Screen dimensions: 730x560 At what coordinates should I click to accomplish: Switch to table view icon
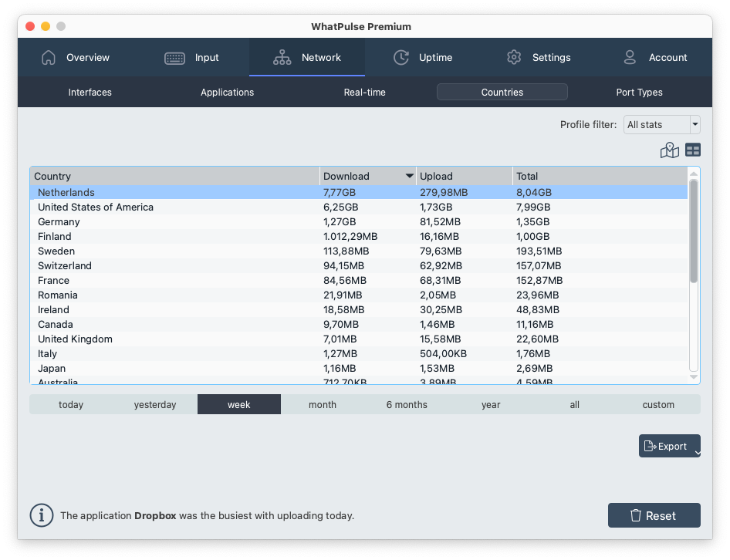(693, 150)
